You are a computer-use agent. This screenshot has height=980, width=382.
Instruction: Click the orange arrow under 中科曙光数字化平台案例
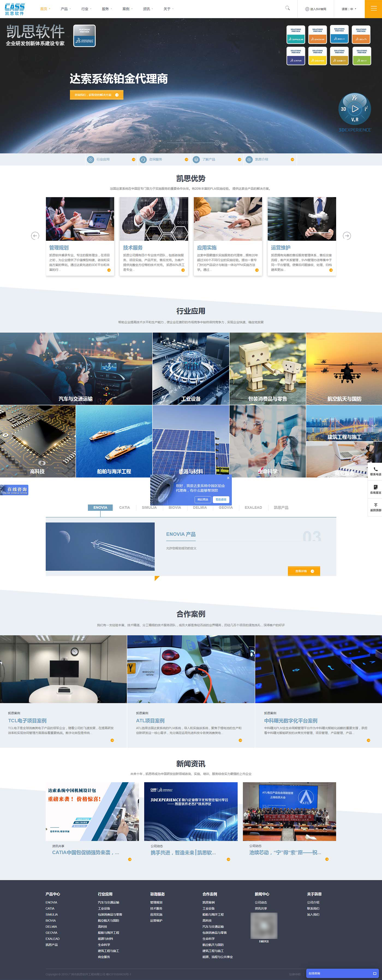pos(368,740)
